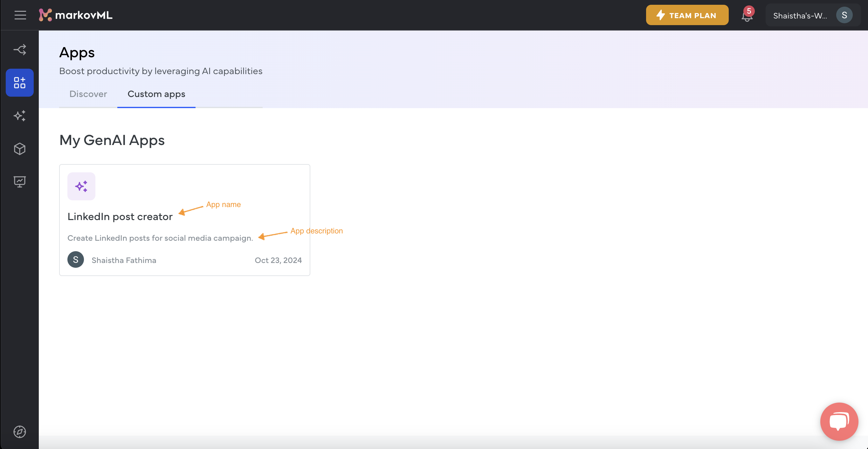Switch to the Discover tab
The width and height of the screenshot is (868, 449).
[88, 93]
